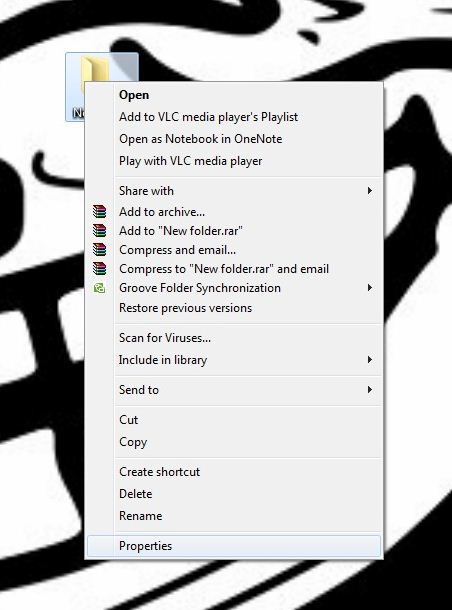Image resolution: width=452 pixels, height=610 pixels.
Task: Select the New folder icon on desktop
Action: [102, 87]
